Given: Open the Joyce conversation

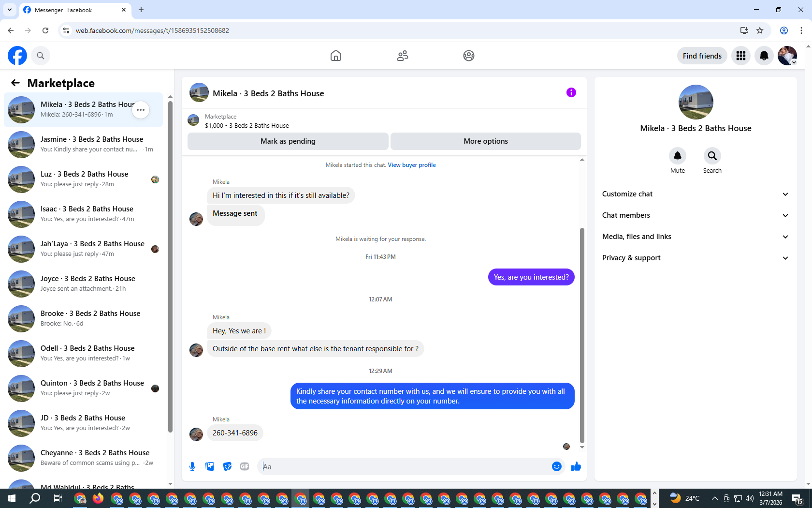Looking at the screenshot, I should tap(83, 284).
